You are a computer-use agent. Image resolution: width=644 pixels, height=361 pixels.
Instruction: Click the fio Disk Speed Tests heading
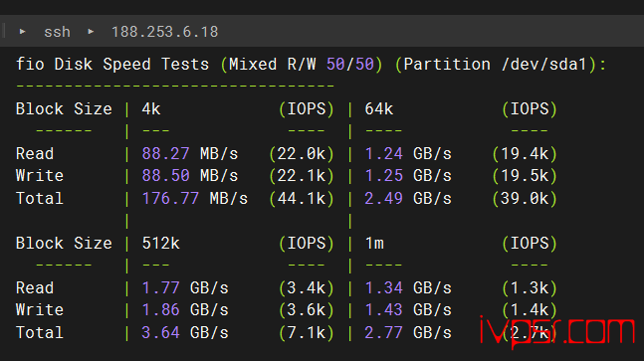(112, 65)
